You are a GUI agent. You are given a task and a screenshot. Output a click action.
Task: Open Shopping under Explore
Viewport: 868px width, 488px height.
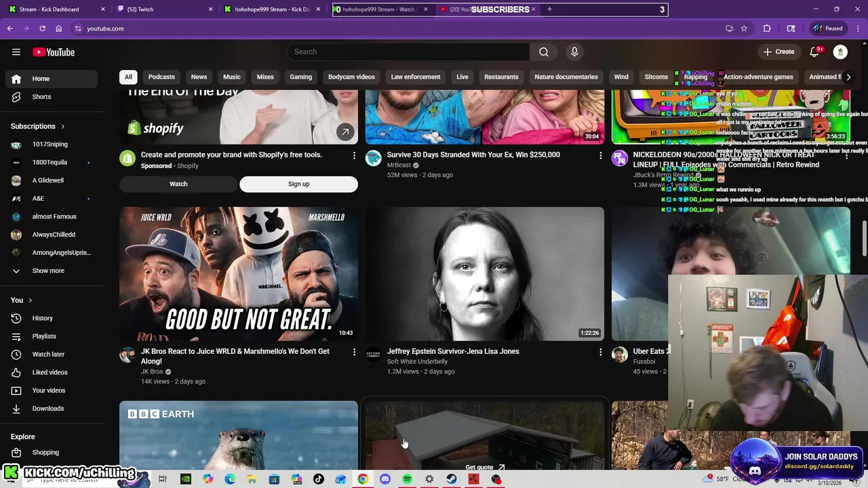pos(52,453)
